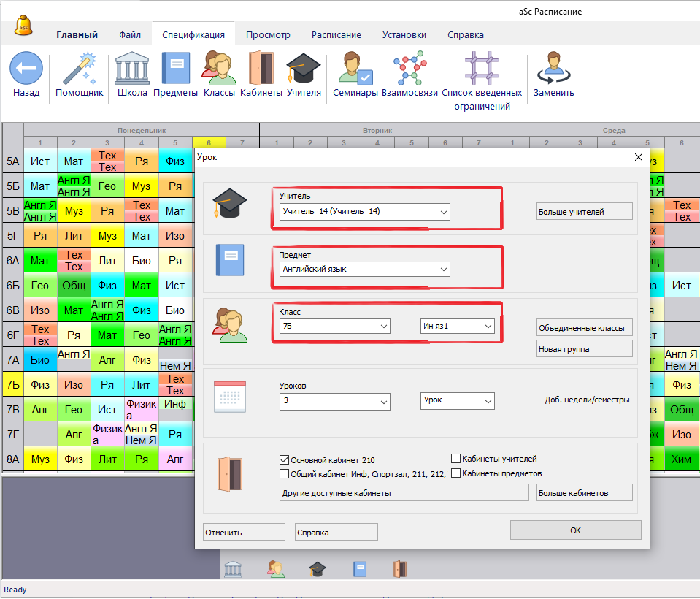Open the Помощник wizard tool
This screenshot has width=700, height=599.
(80, 69)
